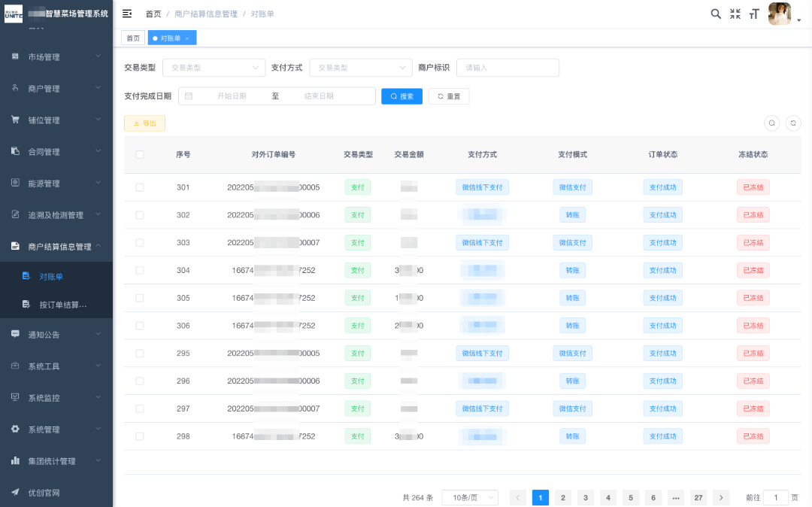The image size is (812, 507).
Task: Tick the checkbox for row 304
Action: point(139,270)
